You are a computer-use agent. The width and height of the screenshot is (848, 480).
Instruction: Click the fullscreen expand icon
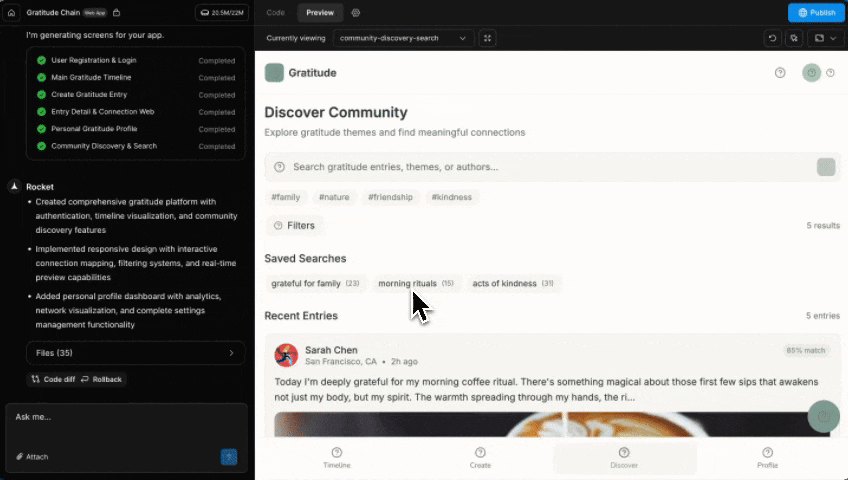(x=487, y=38)
